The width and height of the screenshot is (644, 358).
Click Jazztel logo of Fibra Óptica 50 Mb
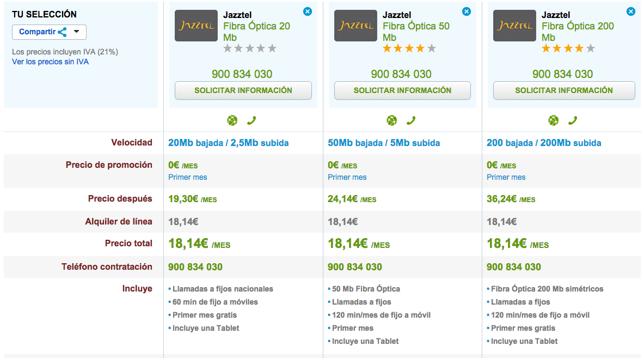pos(355,26)
